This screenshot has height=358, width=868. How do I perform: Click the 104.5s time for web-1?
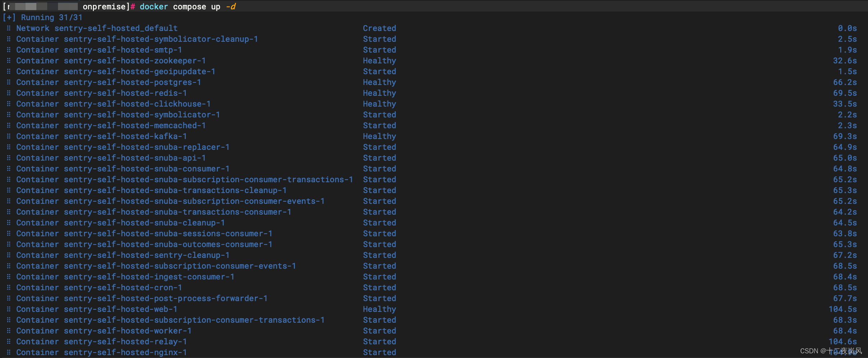(x=843, y=309)
